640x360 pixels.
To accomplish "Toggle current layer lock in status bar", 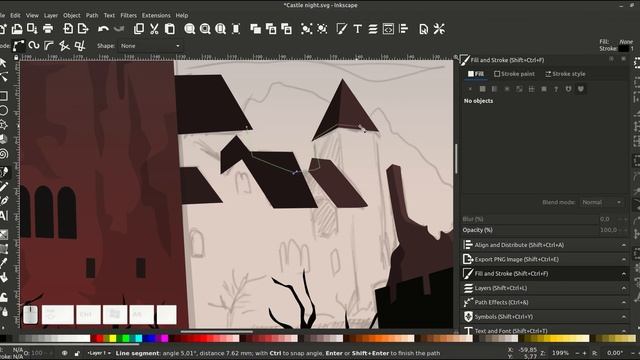I will (x=77, y=353).
